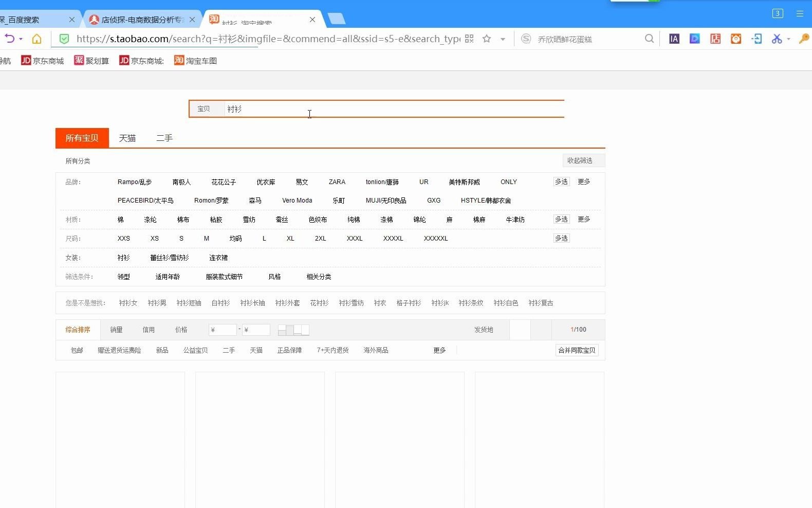Open the 聚划算 bookmark
The height and width of the screenshot is (508, 812).
pos(91,61)
